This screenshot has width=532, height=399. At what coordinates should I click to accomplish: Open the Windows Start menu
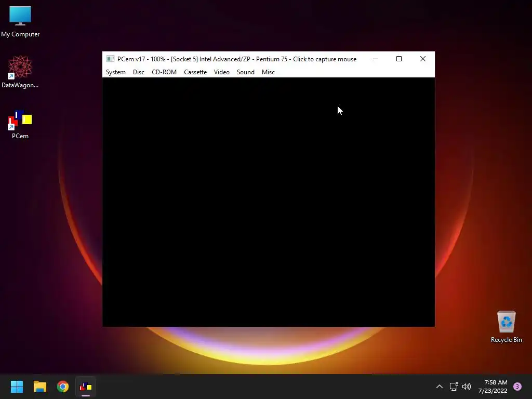tap(17, 387)
